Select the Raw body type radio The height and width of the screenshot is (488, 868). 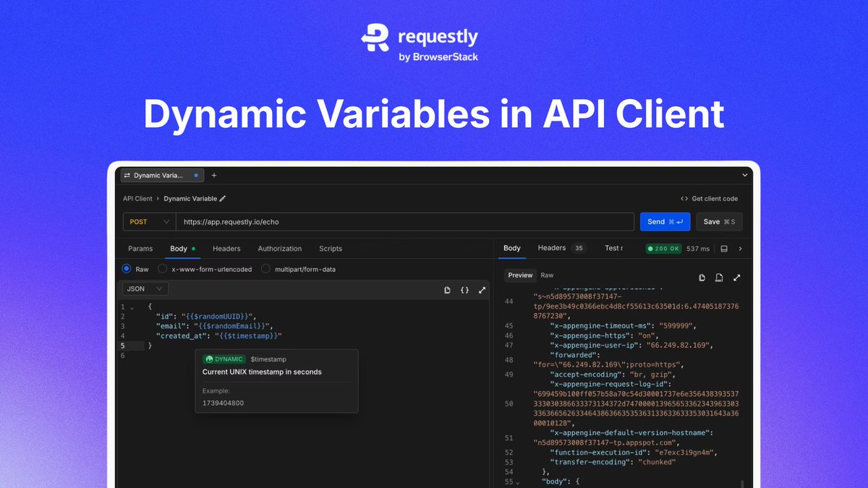coord(127,269)
